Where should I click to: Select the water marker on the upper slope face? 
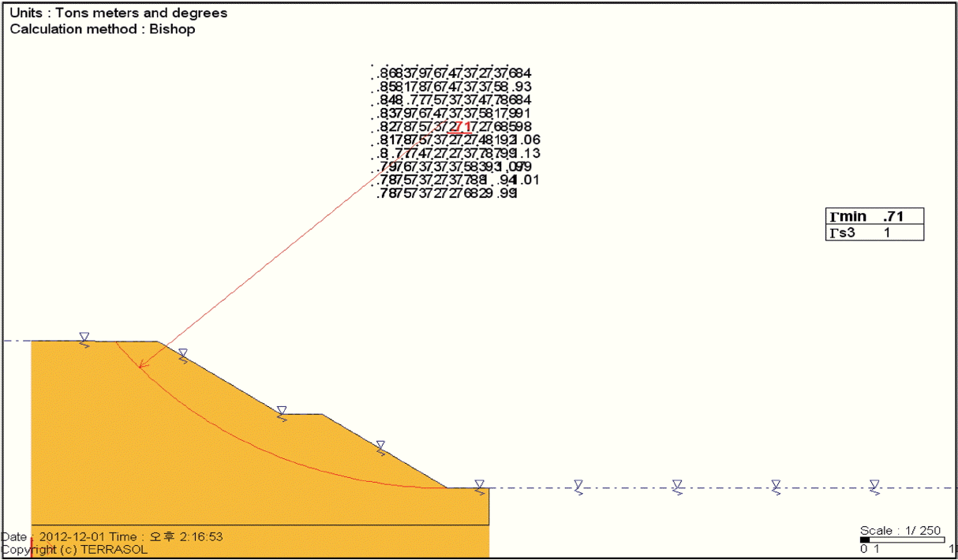[x=182, y=355]
